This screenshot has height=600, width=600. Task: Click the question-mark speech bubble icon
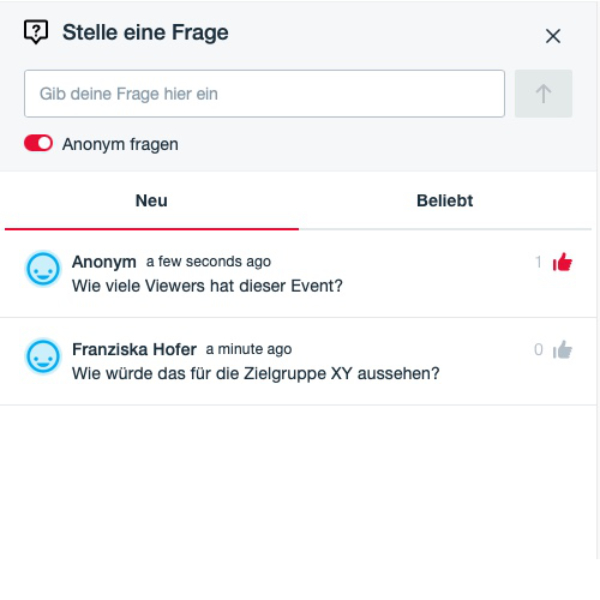[36, 32]
